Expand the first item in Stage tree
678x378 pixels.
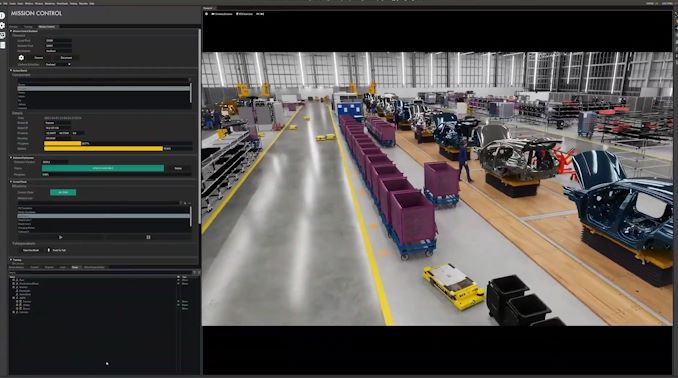[13, 280]
